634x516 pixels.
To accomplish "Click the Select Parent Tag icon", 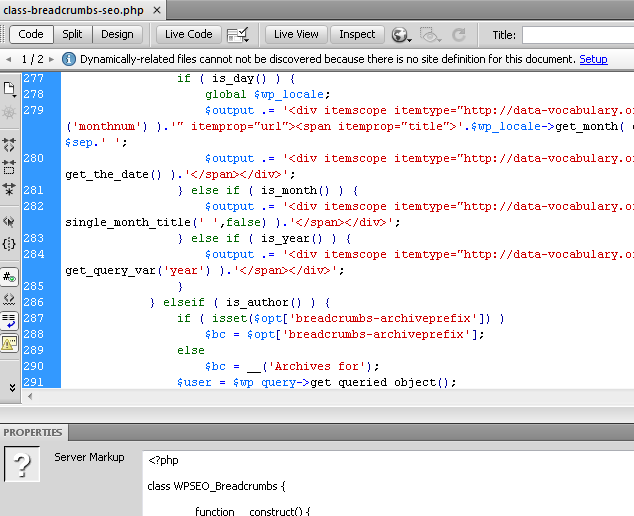I will click(9, 222).
